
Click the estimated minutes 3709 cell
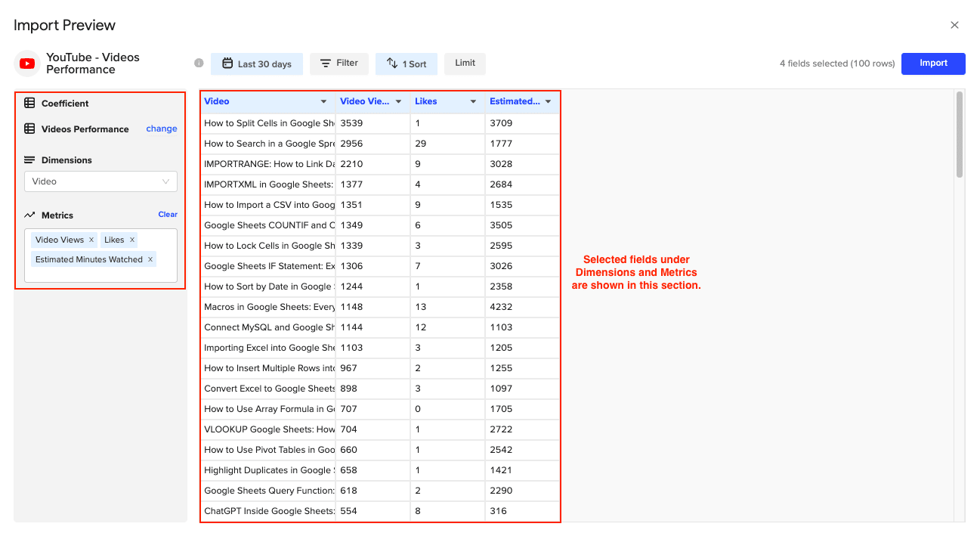pos(523,123)
